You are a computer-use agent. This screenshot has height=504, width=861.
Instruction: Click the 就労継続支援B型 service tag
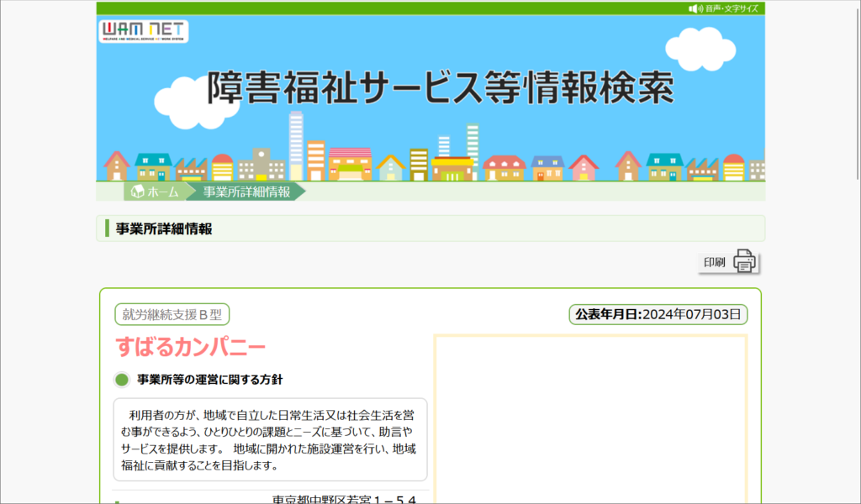172,315
